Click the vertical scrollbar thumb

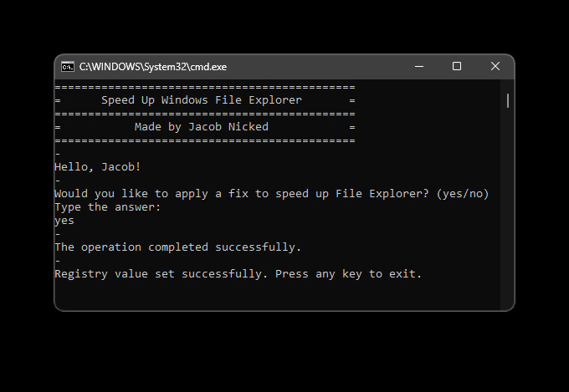[508, 100]
